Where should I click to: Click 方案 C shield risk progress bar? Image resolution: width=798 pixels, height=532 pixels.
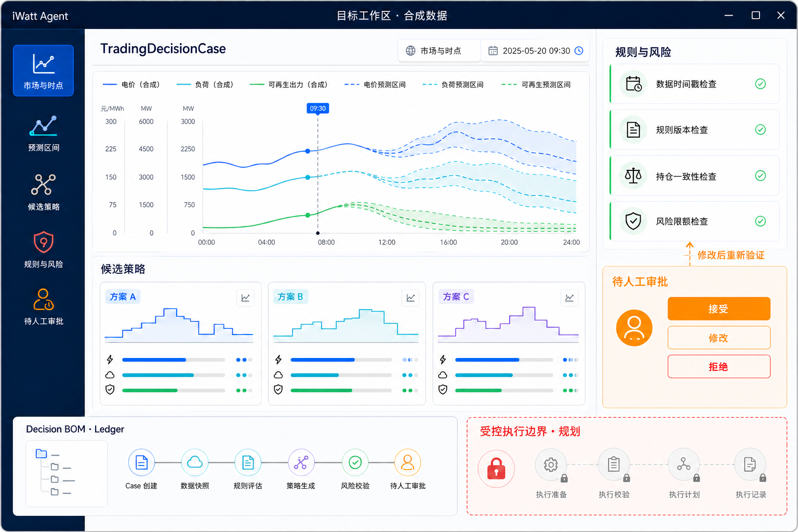(504, 390)
